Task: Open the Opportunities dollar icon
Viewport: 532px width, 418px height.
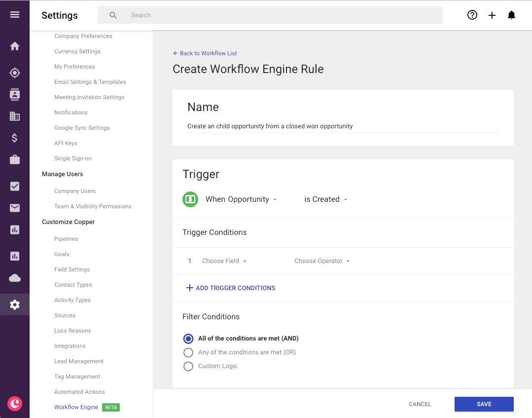Action: [x=15, y=138]
